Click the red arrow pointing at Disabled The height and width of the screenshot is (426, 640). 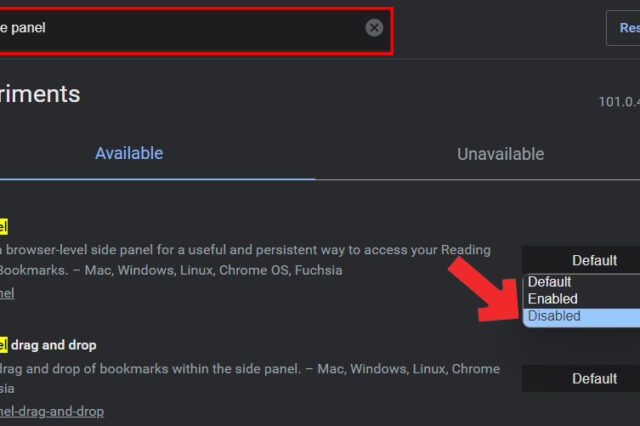(484, 289)
